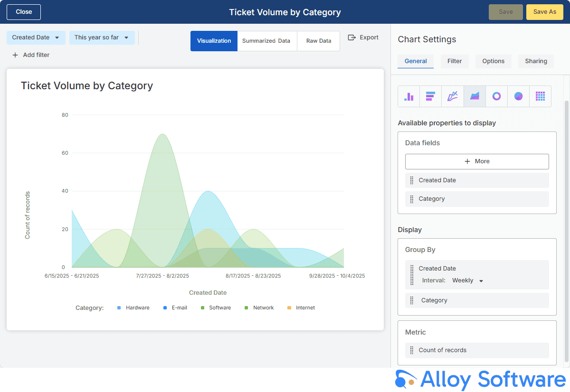The width and height of the screenshot is (570, 392).
Task: Select the horizontal bar chart icon
Action: (430, 96)
